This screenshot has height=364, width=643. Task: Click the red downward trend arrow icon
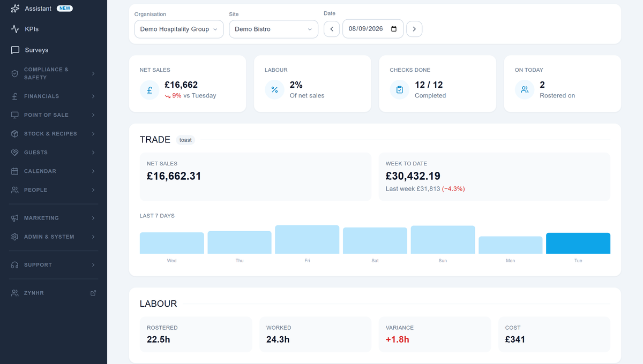(168, 96)
